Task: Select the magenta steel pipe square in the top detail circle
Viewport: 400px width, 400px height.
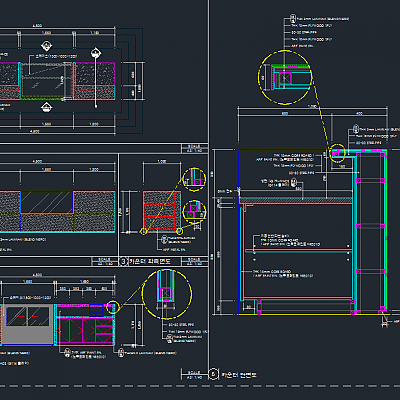Action: [x=285, y=78]
